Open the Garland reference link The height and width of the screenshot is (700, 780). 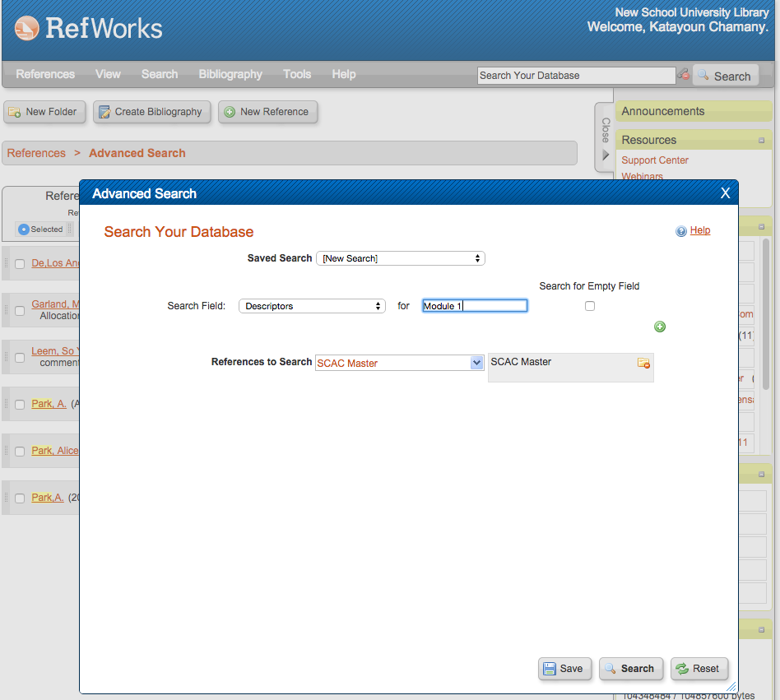55,304
